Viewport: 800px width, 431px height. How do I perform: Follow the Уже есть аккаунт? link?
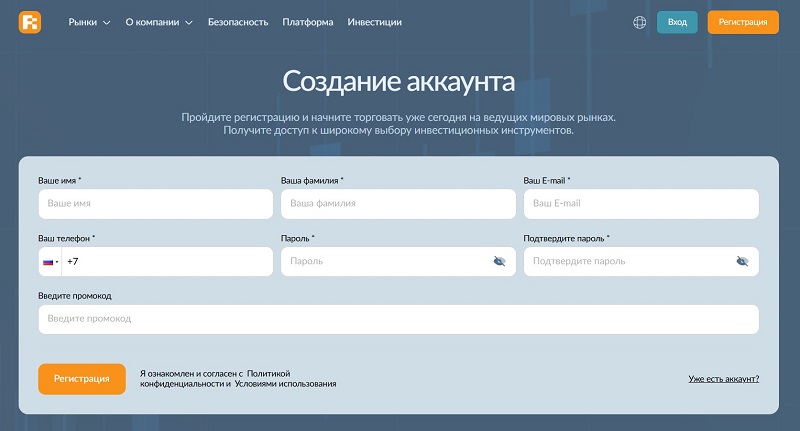click(x=723, y=379)
